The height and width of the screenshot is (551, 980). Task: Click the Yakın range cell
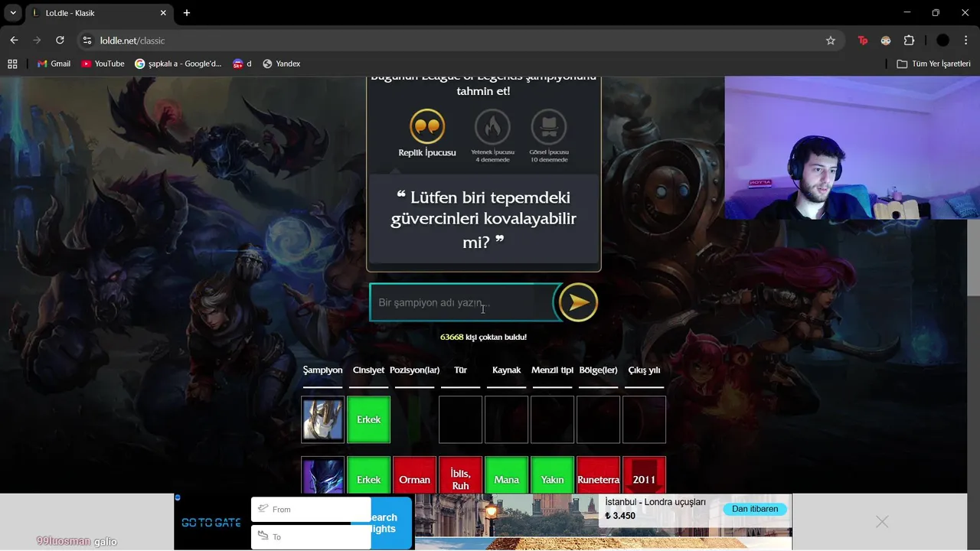553,475
